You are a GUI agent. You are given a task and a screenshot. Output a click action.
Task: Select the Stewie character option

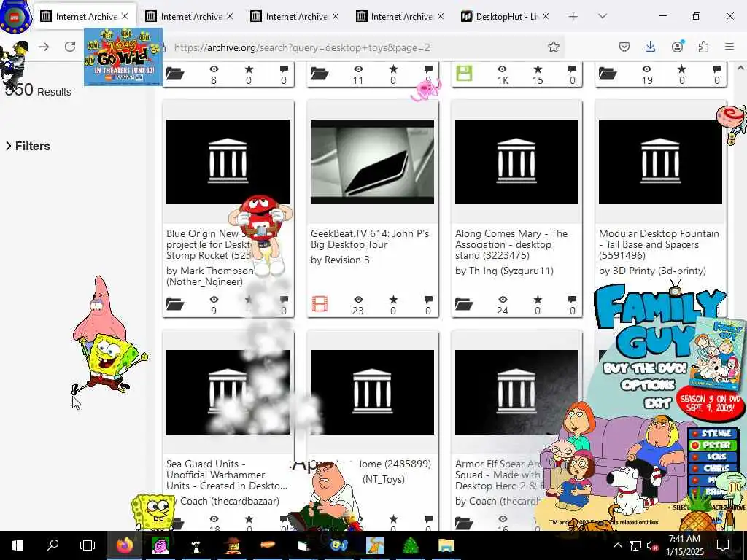(712, 433)
